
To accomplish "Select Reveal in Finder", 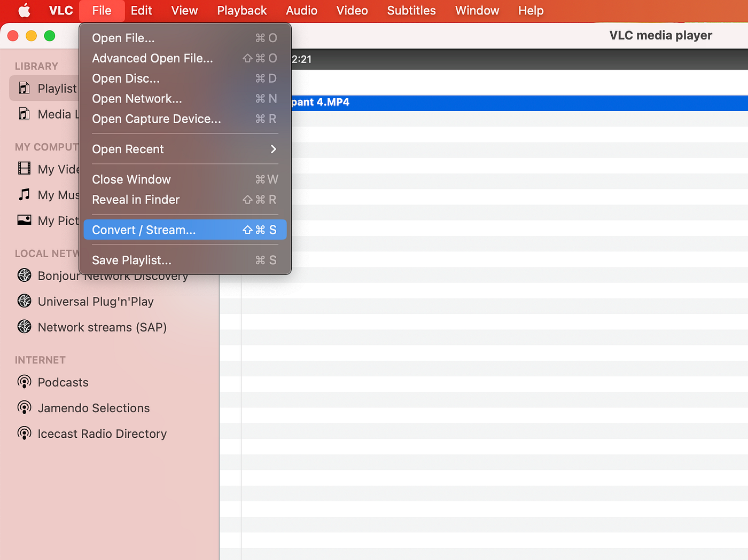I will click(185, 200).
